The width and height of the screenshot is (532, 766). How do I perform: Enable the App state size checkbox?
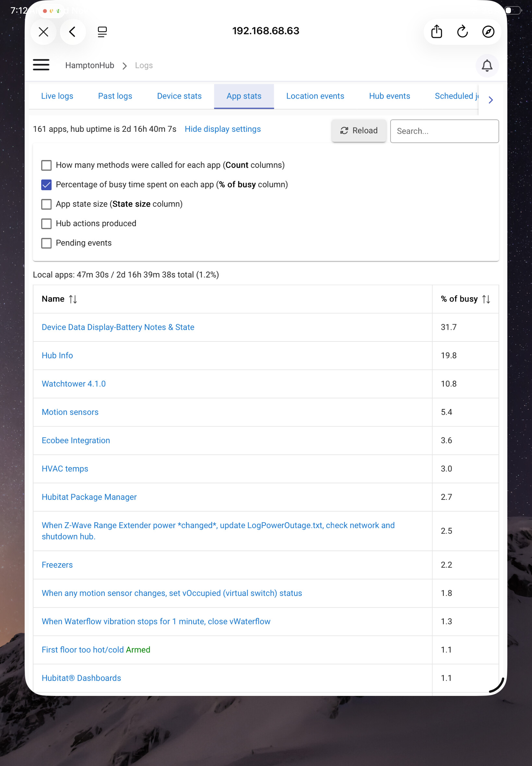coord(46,204)
